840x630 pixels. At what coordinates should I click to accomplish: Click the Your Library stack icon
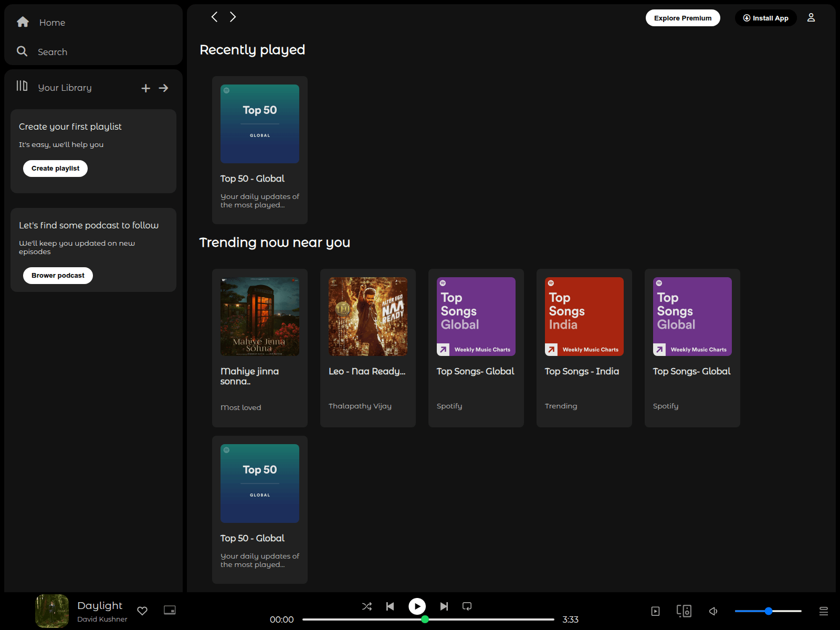(x=22, y=86)
